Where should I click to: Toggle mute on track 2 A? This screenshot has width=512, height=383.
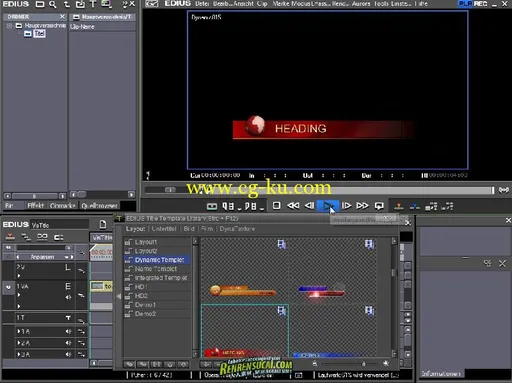click(68, 343)
